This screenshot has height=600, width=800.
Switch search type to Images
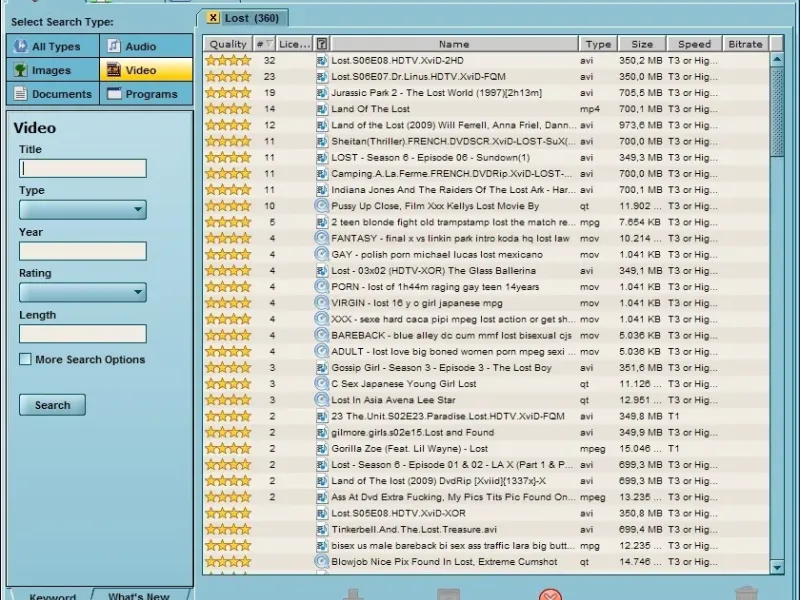(52, 70)
